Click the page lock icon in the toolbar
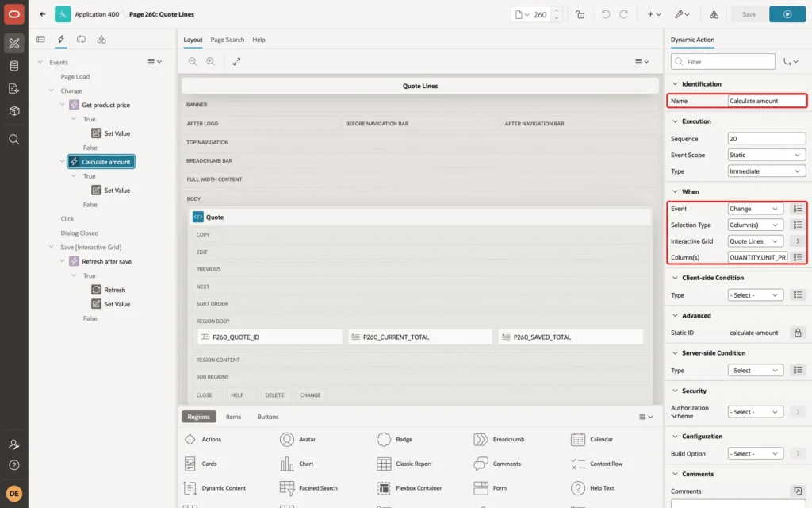This screenshot has width=812, height=508. coord(580,14)
